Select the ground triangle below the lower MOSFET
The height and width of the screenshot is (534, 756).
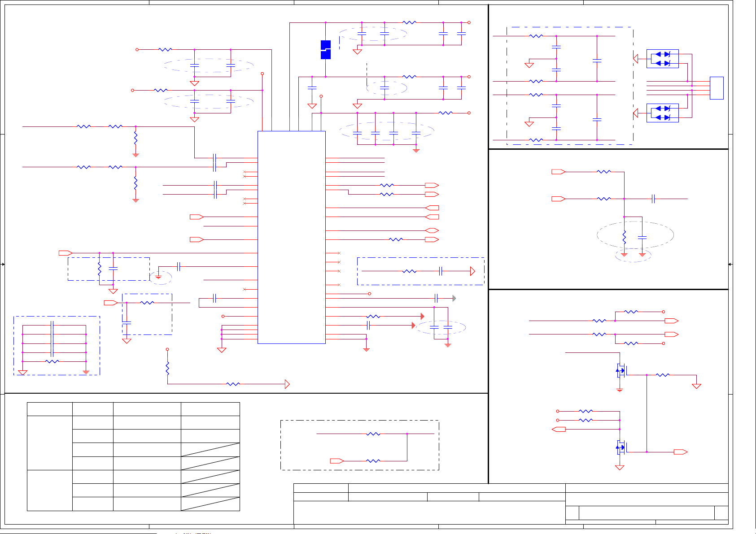pos(620,468)
